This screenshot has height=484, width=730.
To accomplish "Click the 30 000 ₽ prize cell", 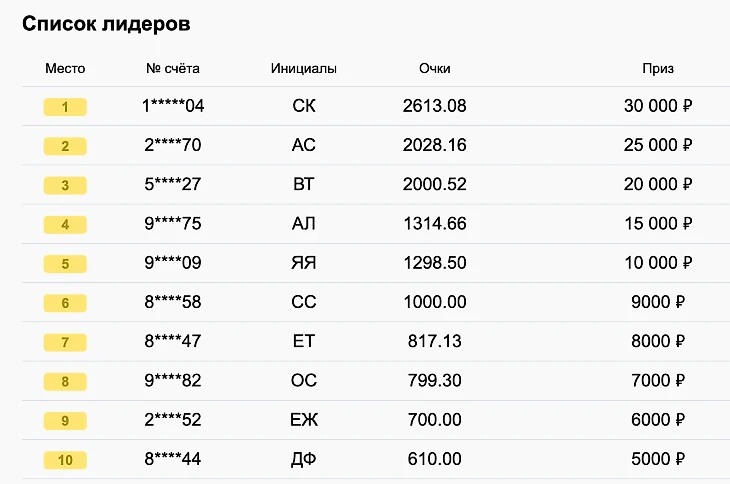I will [657, 106].
